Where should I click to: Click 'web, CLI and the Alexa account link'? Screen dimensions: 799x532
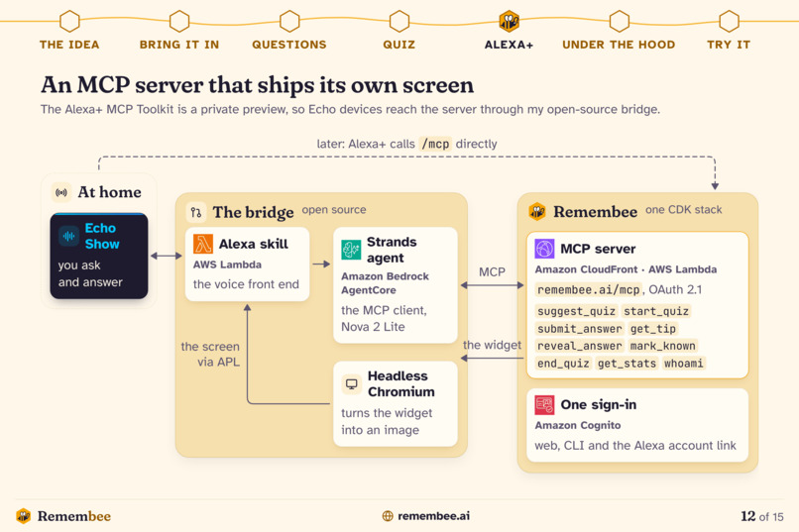(x=635, y=446)
